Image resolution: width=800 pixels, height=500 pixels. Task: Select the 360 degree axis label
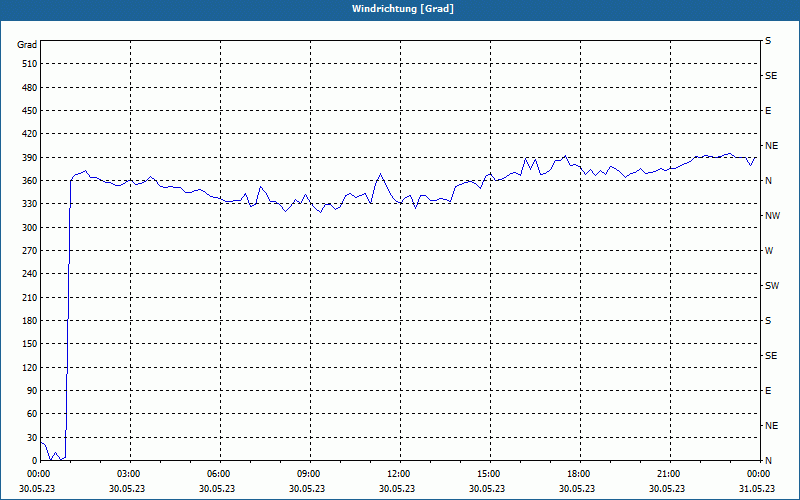[30, 181]
